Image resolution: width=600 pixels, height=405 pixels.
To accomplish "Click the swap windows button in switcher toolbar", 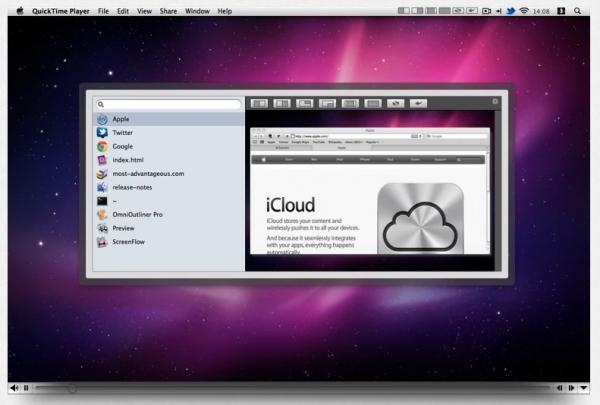I will pos(396,103).
